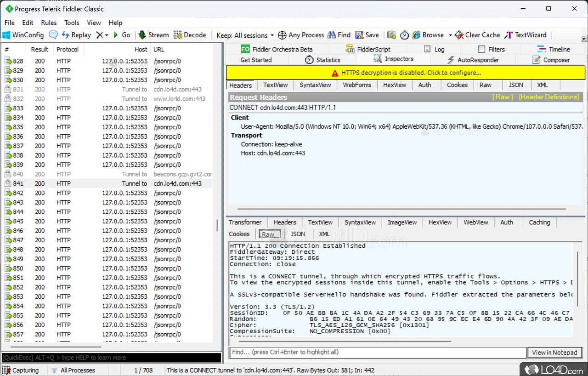Toggle Capturing in the status bar
The height and width of the screenshot is (376, 588).
coord(21,370)
